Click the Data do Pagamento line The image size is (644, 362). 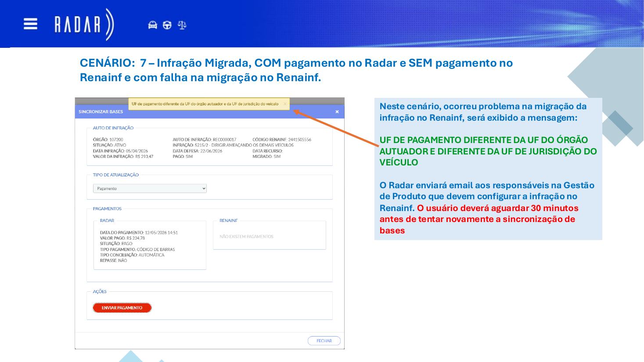(139, 233)
